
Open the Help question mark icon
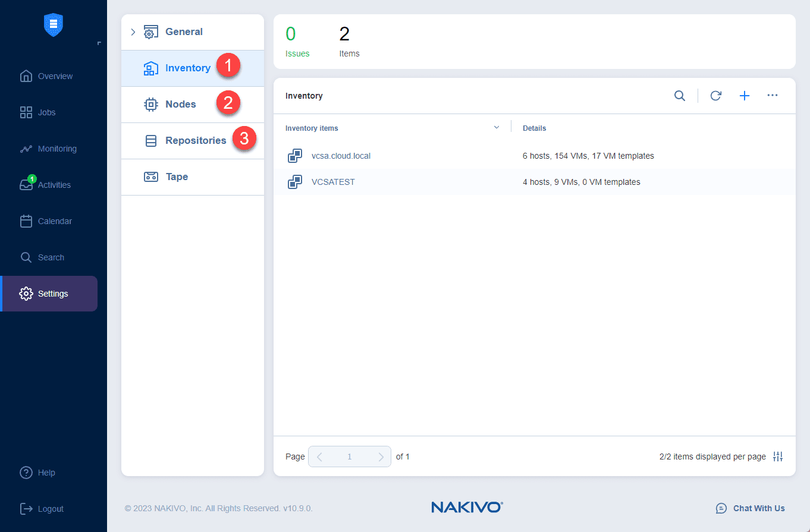pos(26,473)
